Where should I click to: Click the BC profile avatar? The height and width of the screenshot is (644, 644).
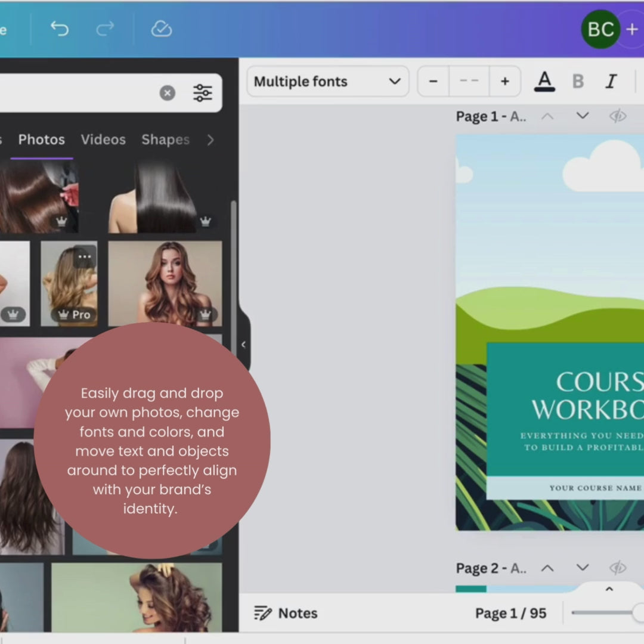coord(600,29)
